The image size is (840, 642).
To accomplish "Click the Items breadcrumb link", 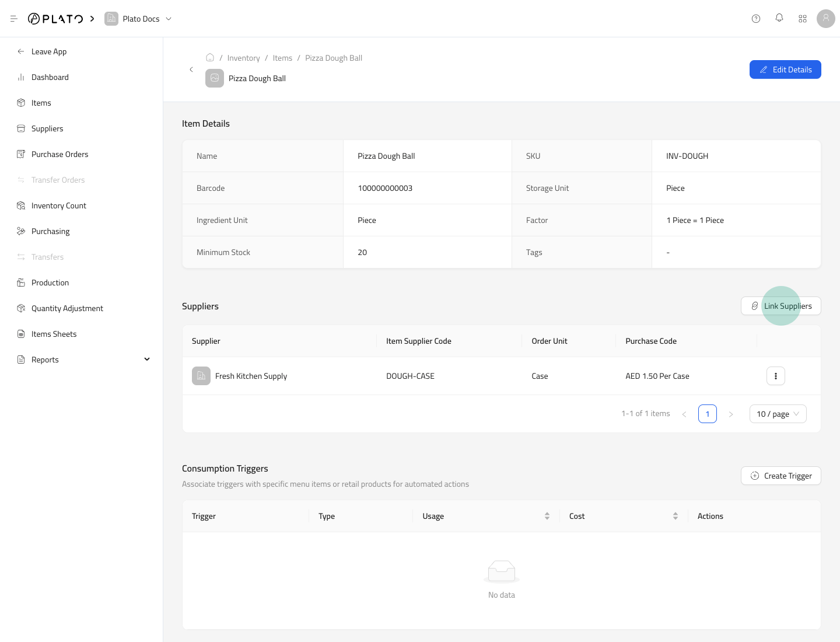I will pyautogui.click(x=282, y=58).
